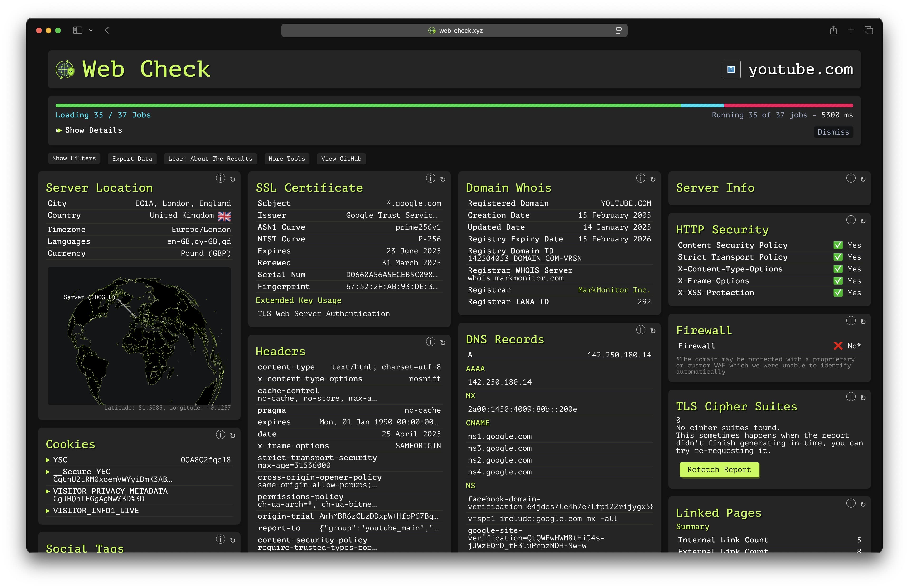Screen dimensions: 909x588
Task: Open a new Safari tab
Action: coord(851,30)
